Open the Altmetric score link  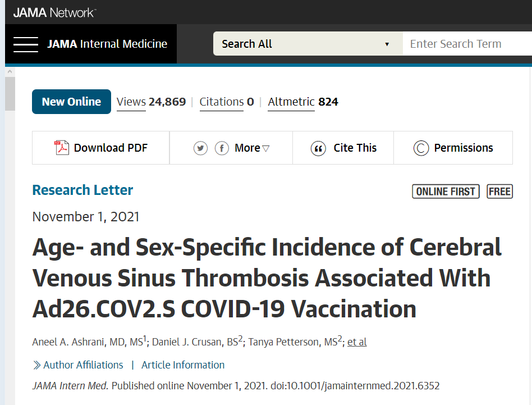303,102
